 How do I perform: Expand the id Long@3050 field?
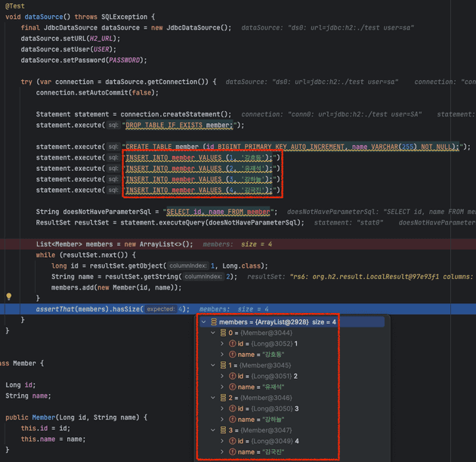point(222,409)
